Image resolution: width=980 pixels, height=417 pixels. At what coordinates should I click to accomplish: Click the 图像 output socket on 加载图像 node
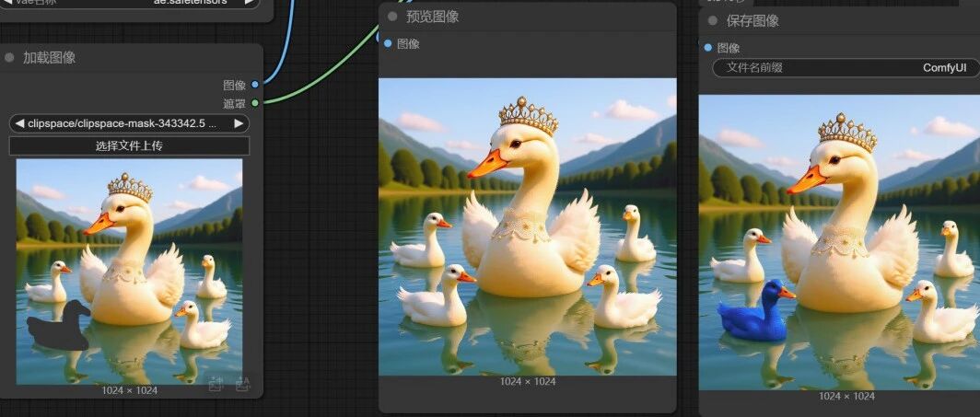coord(255,85)
